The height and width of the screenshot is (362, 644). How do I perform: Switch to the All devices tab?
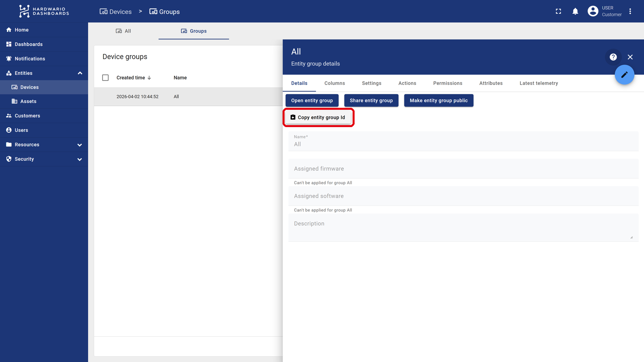click(123, 31)
